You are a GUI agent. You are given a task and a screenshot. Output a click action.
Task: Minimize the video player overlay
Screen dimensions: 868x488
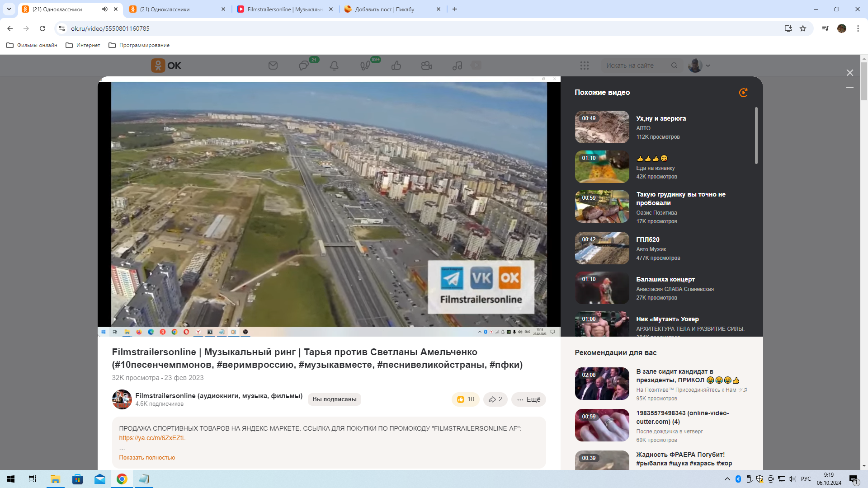click(x=850, y=87)
